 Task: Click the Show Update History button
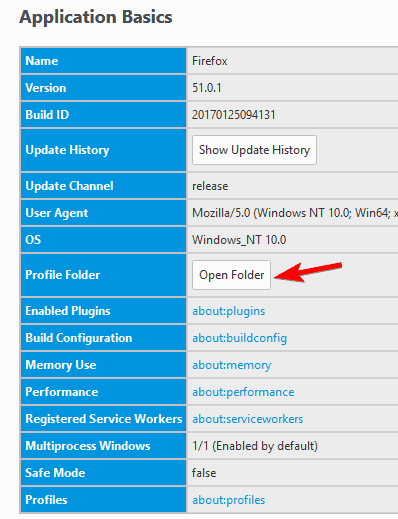254,150
